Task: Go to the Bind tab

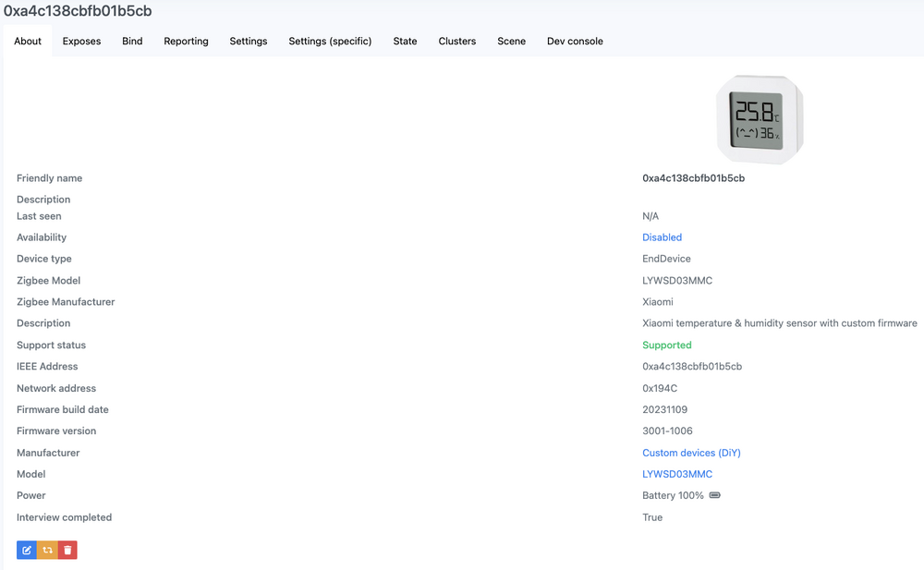Action: tap(132, 42)
